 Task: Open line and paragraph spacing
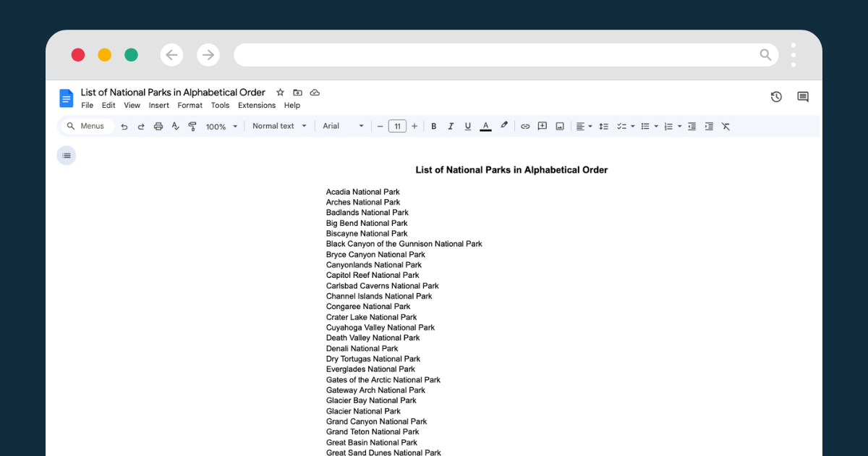click(604, 127)
